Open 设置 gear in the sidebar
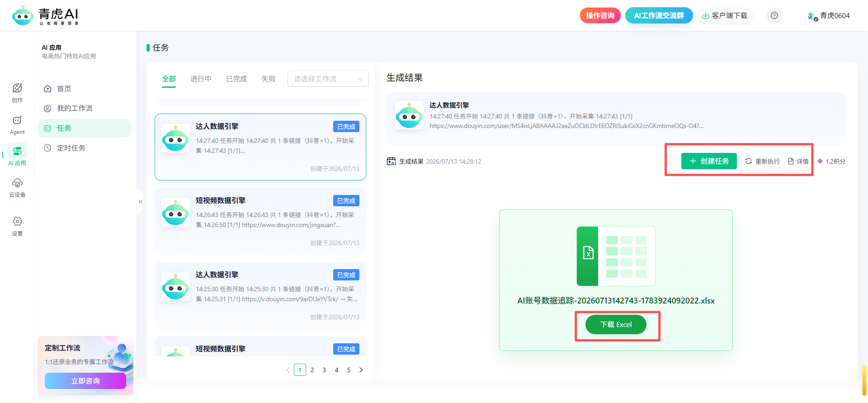 point(17,226)
